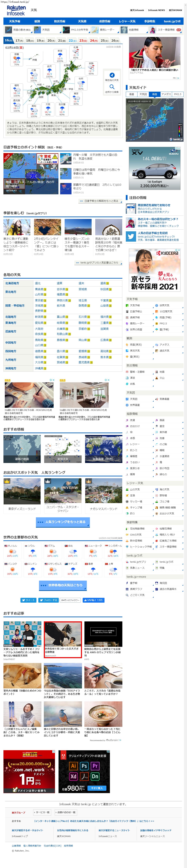Expand 人気ランキングをもっと見る
This screenshot has height=868, width=187.
point(63,522)
